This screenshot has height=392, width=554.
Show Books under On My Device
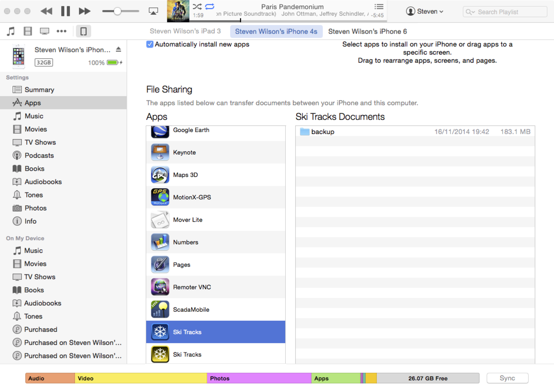click(63, 290)
